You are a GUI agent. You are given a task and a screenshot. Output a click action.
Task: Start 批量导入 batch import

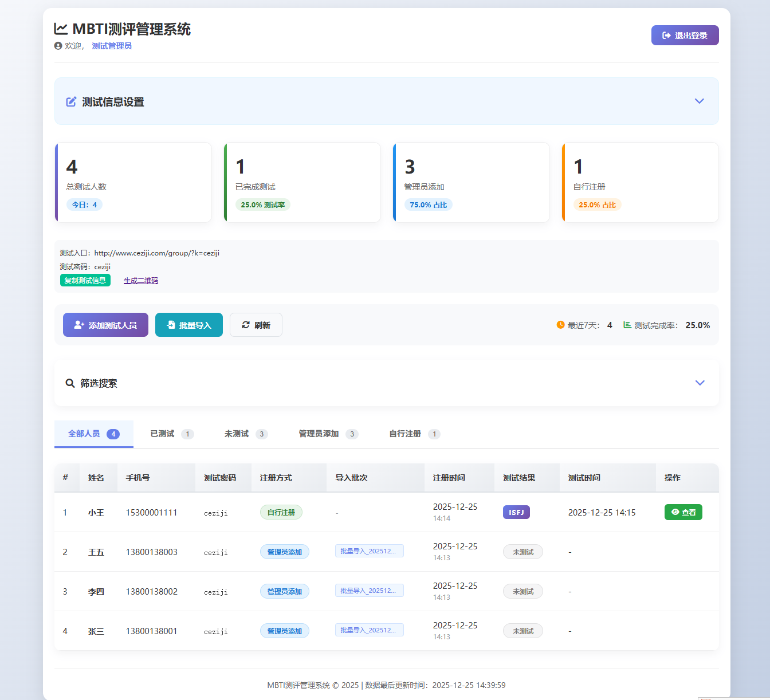click(x=189, y=325)
